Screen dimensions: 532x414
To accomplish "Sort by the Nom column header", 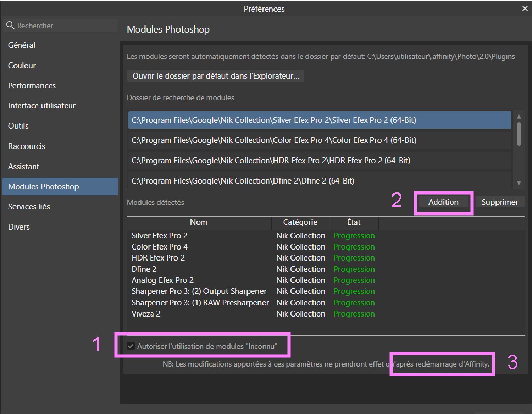I will pyautogui.click(x=199, y=222).
